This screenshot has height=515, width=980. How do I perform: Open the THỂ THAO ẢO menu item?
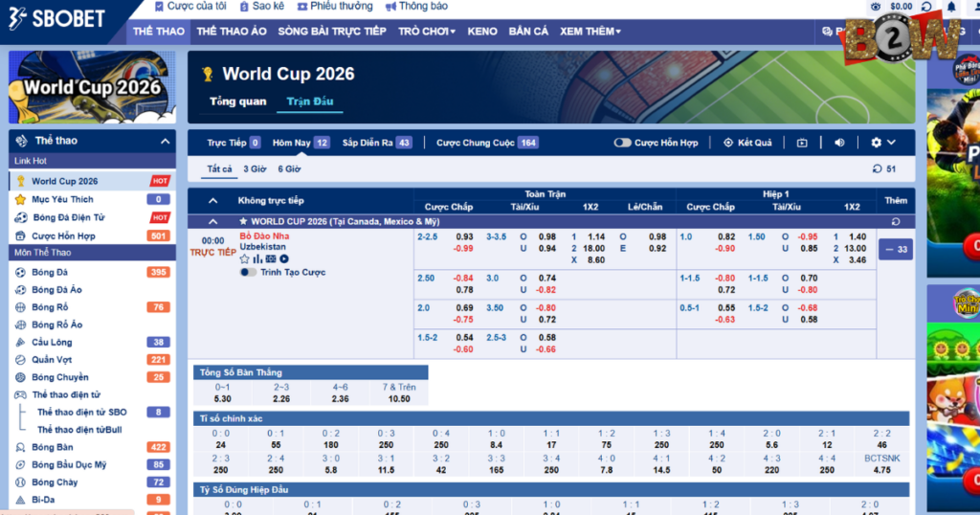coord(232,32)
